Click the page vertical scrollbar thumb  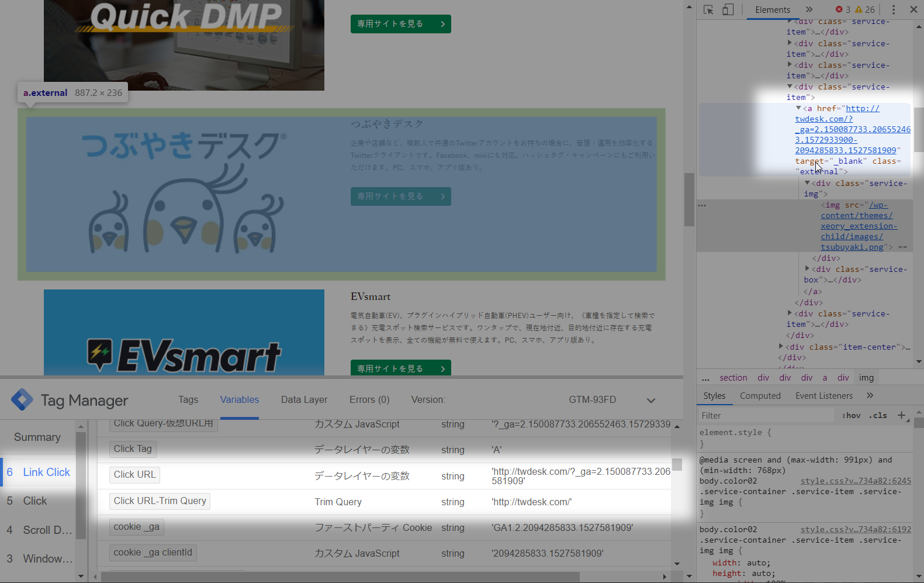pos(689,199)
